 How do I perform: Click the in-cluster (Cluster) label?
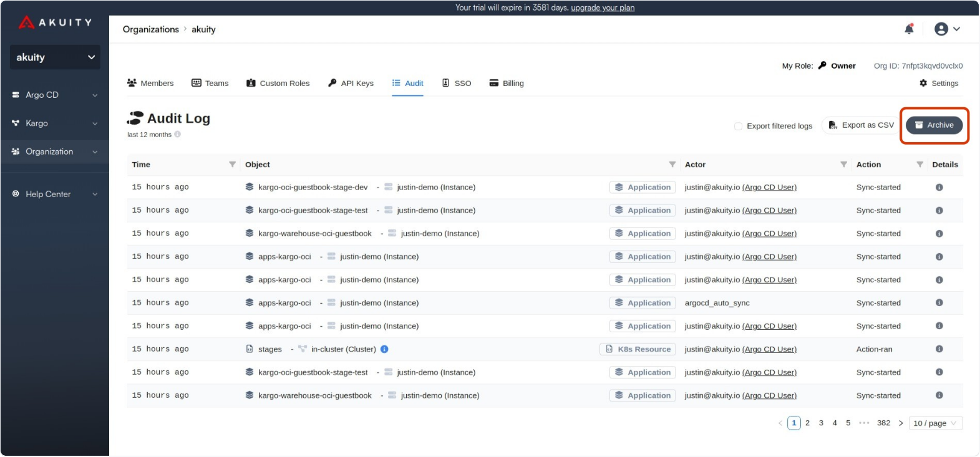(x=344, y=349)
